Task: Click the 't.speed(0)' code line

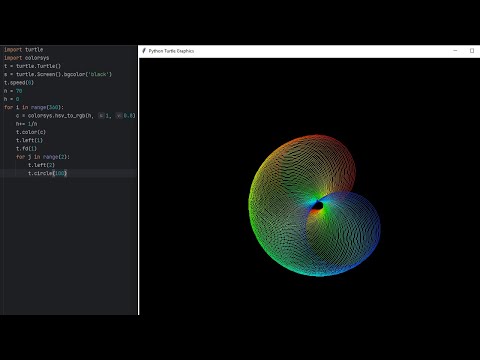Action: [19, 83]
